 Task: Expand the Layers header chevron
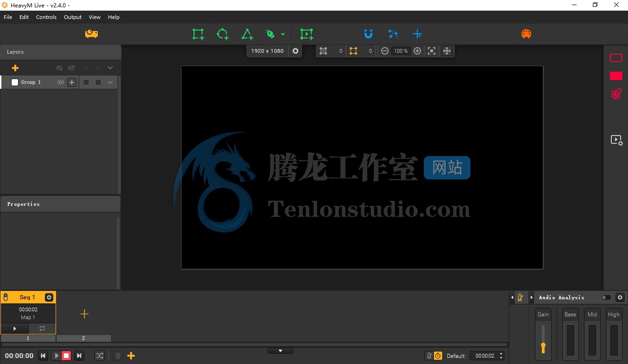[110, 68]
